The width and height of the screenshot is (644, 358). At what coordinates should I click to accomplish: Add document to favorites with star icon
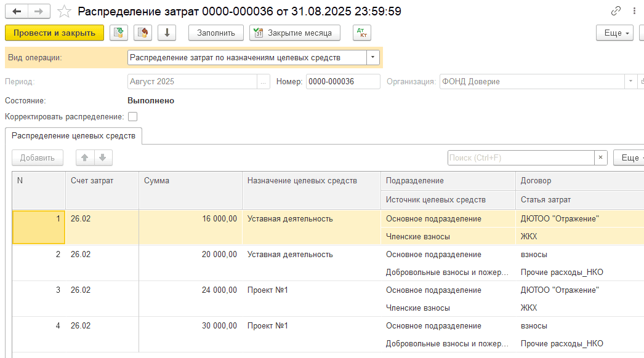pyautogui.click(x=64, y=12)
